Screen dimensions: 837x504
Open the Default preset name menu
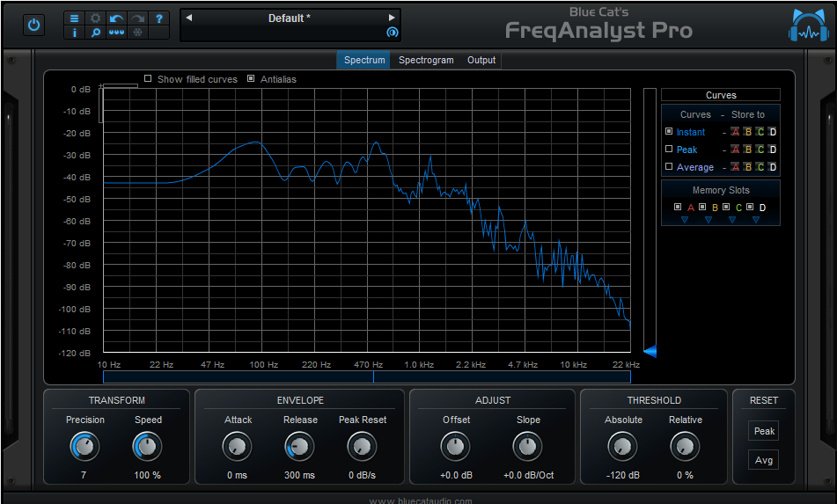pyautogui.click(x=290, y=18)
